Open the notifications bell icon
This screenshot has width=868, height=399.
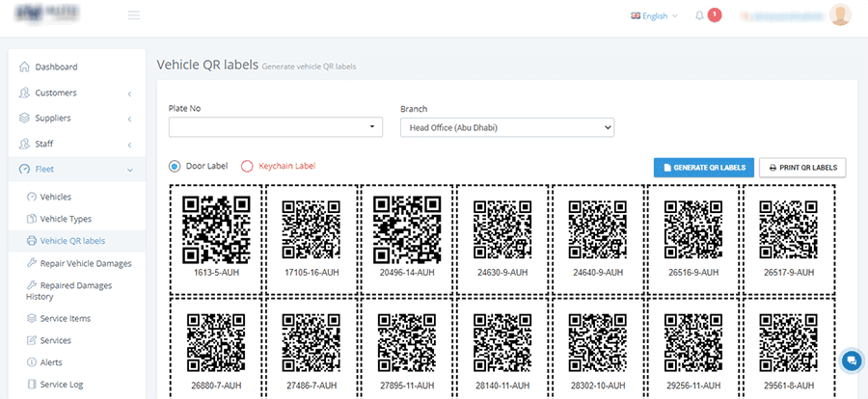click(700, 15)
